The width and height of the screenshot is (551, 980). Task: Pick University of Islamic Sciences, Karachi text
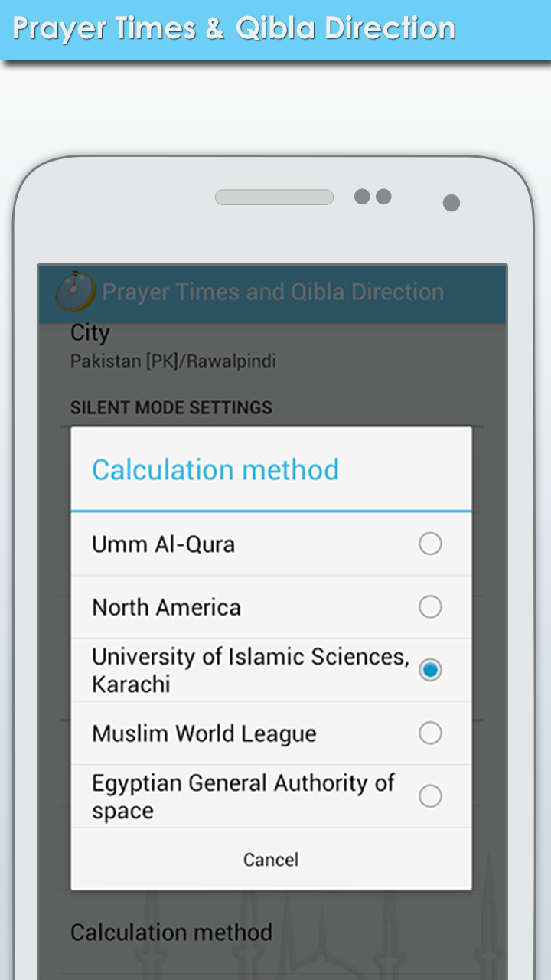(250, 670)
